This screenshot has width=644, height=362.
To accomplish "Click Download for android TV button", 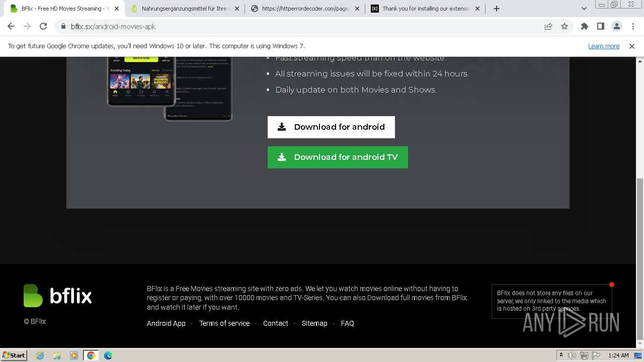I will coord(338,157).
